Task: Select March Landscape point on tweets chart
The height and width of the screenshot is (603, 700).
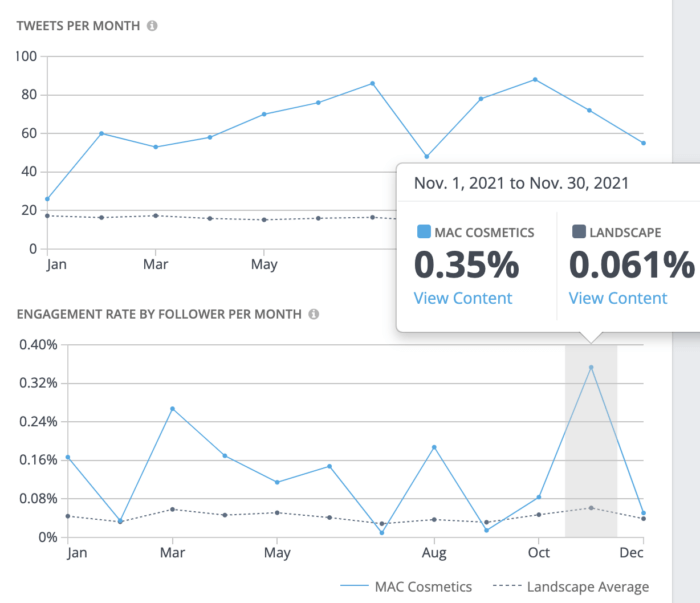Action: (155, 216)
